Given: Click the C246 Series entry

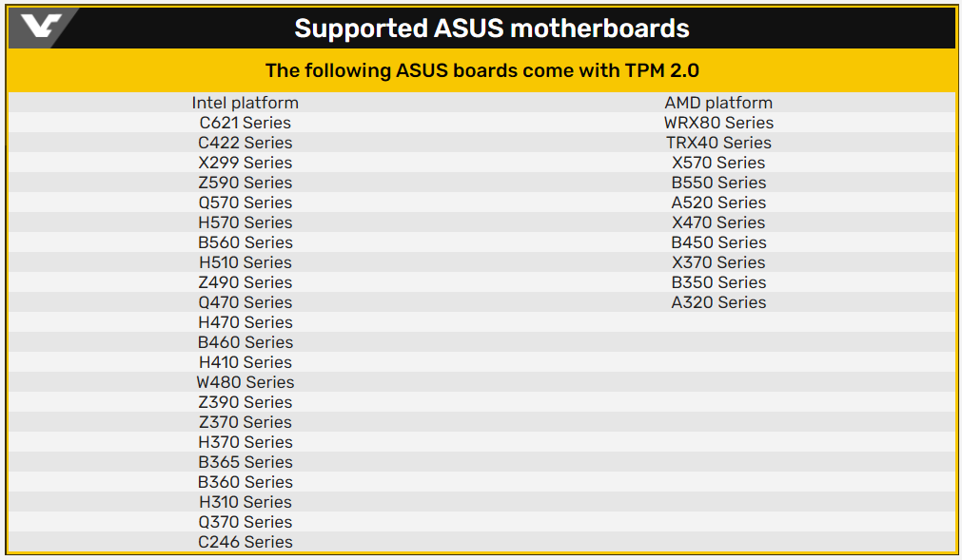Looking at the screenshot, I should [245, 542].
